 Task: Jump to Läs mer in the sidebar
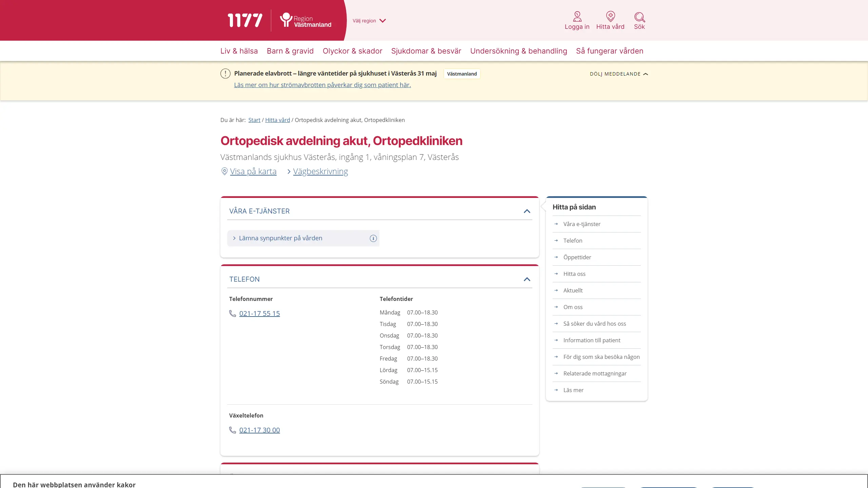pyautogui.click(x=573, y=390)
